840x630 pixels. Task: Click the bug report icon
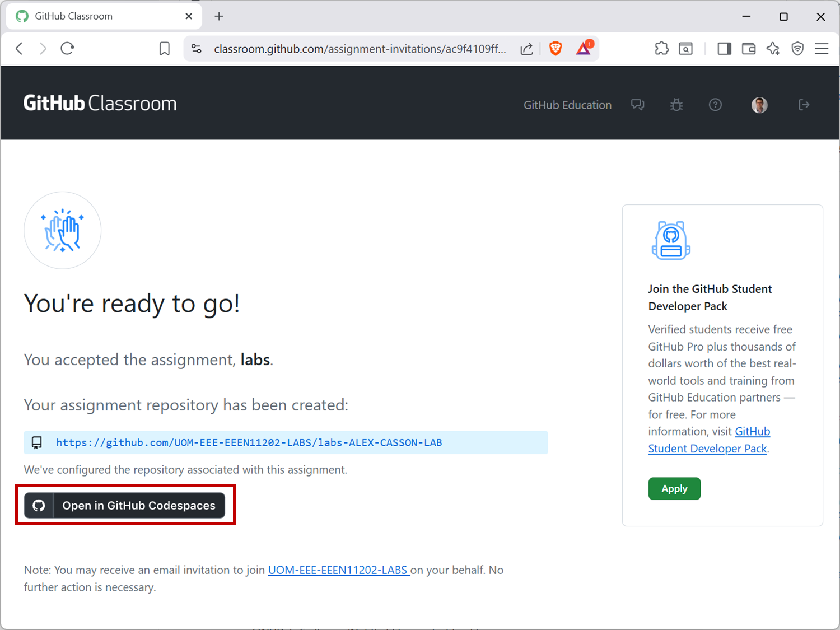pos(676,105)
